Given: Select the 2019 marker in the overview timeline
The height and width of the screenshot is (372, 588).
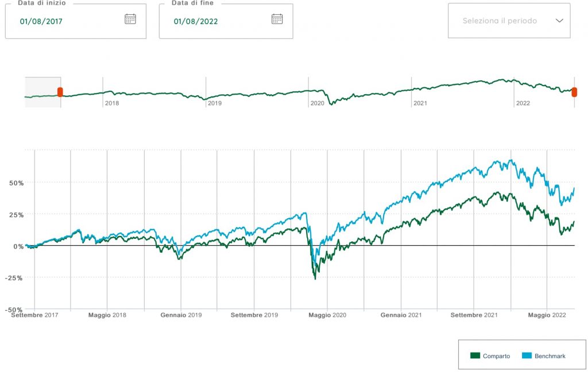Looking at the screenshot, I should pos(215,103).
